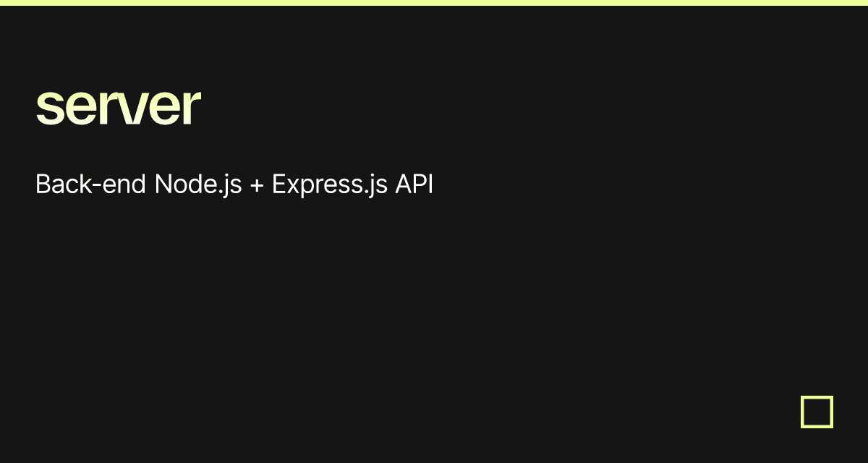Click the capital 'B' starting the description
868x463 pixels.
[43, 185]
